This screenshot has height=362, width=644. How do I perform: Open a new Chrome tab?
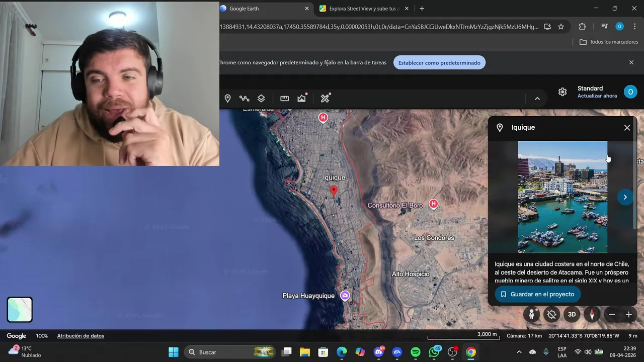(422, 9)
